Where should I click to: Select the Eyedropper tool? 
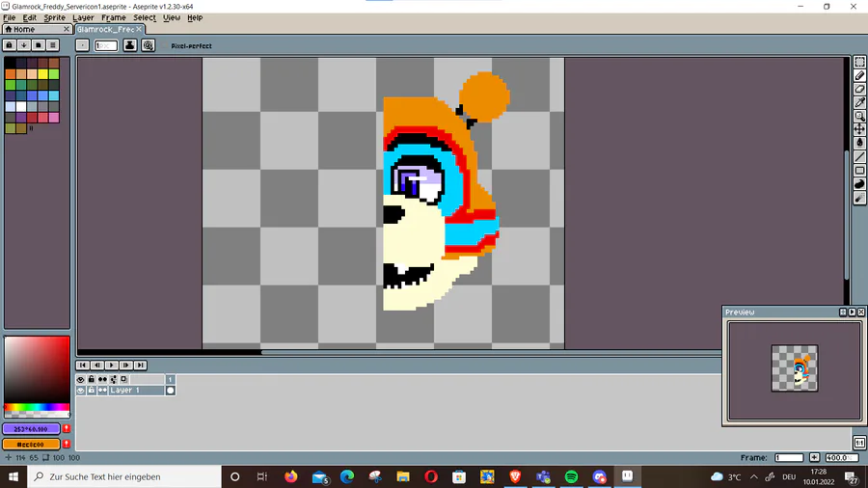(x=859, y=102)
